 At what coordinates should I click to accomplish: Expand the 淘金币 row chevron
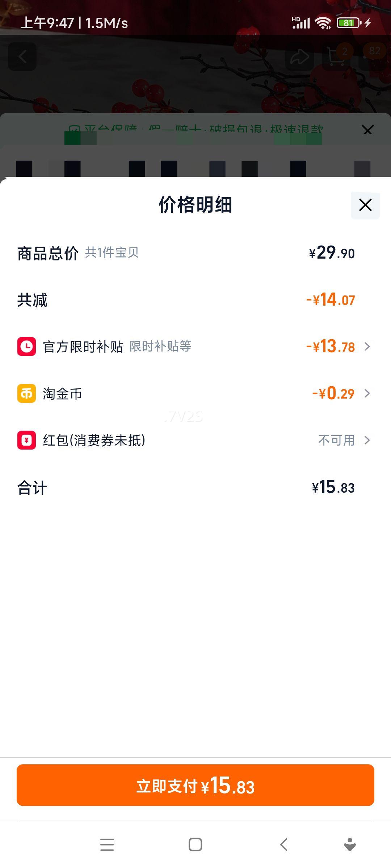pos(367,393)
